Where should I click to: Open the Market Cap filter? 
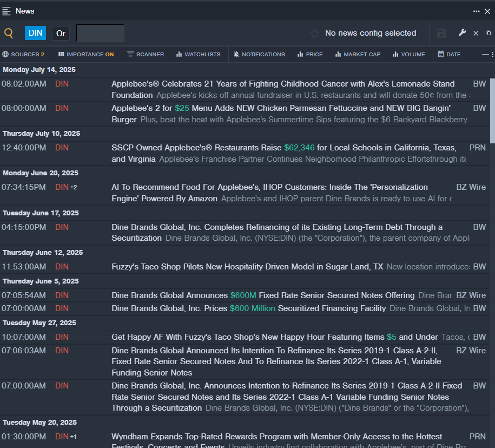point(358,54)
